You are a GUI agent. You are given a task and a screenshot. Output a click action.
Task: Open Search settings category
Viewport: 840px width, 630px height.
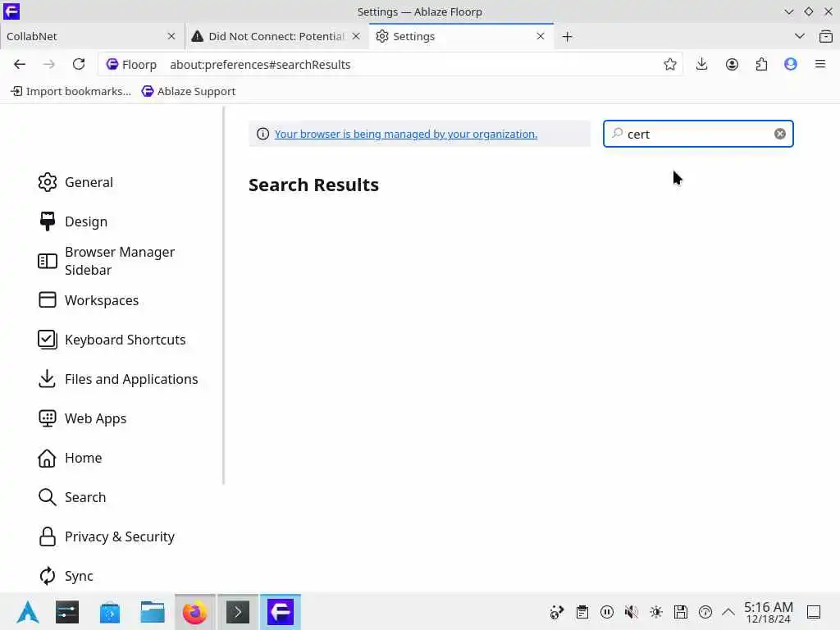pos(72,497)
